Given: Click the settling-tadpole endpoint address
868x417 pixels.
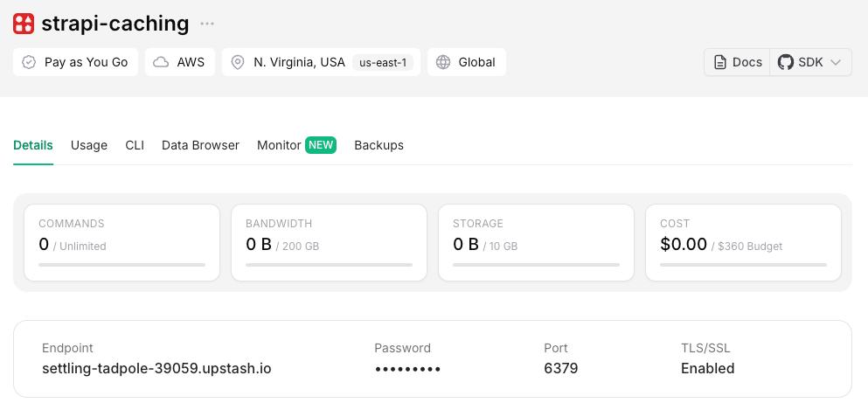Looking at the screenshot, I should (156, 368).
